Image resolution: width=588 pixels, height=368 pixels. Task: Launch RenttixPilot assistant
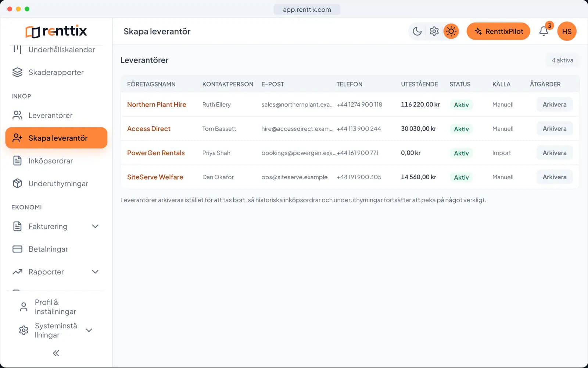click(x=498, y=31)
